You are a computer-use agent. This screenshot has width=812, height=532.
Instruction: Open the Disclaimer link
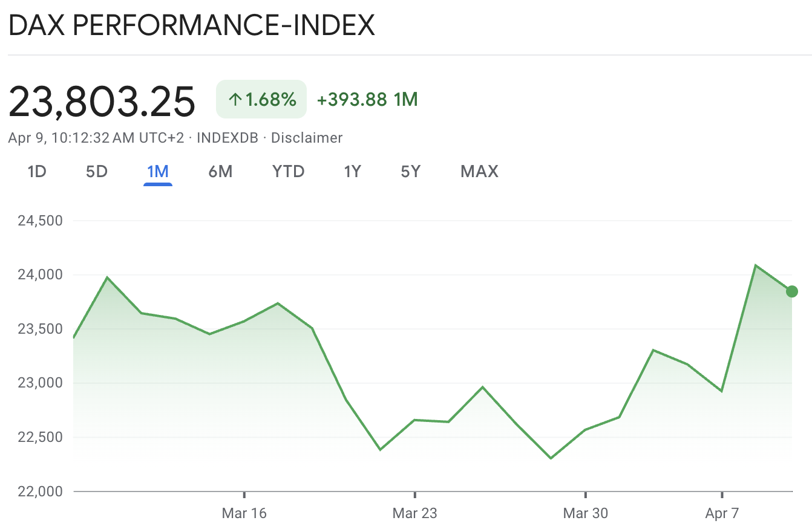click(307, 138)
